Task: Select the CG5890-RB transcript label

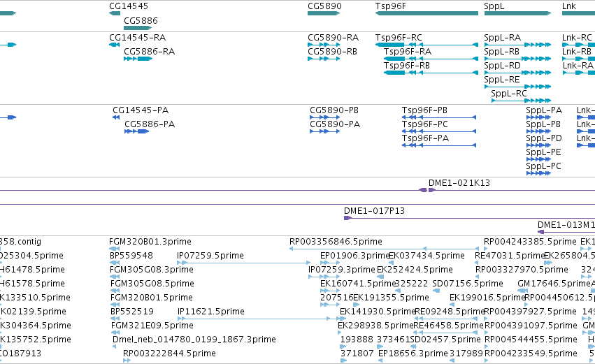Action: click(x=332, y=52)
